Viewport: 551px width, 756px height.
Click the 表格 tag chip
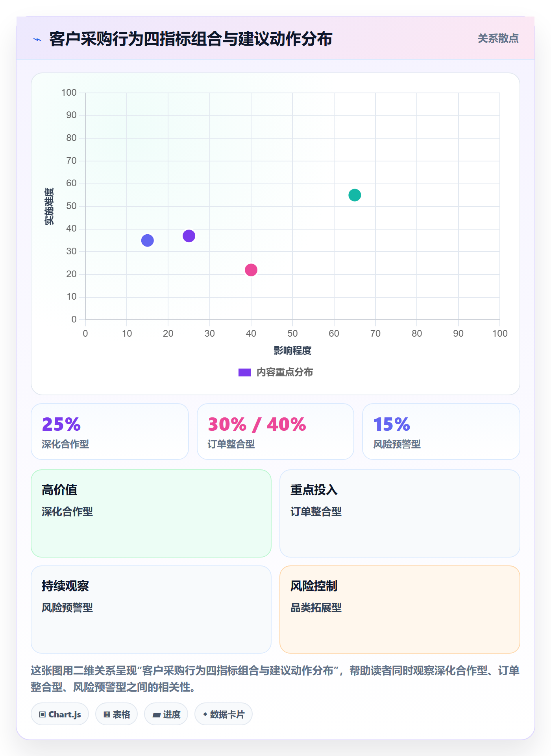pyautogui.click(x=116, y=714)
